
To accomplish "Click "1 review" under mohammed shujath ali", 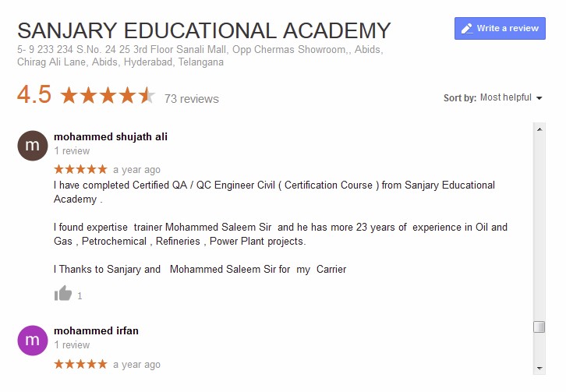I will pos(72,151).
